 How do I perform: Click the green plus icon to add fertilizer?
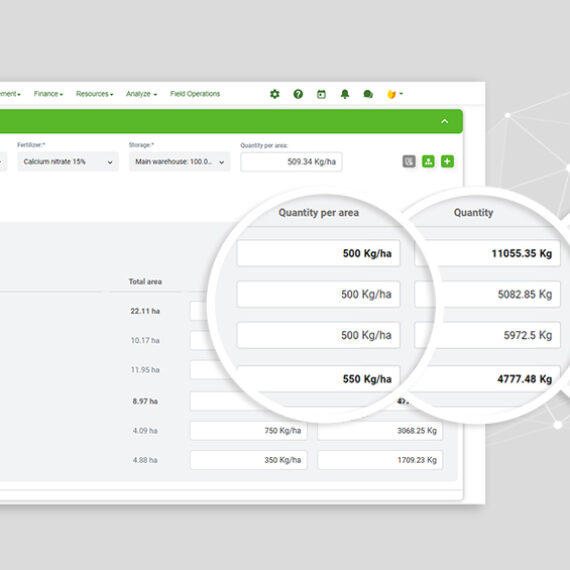447,161
